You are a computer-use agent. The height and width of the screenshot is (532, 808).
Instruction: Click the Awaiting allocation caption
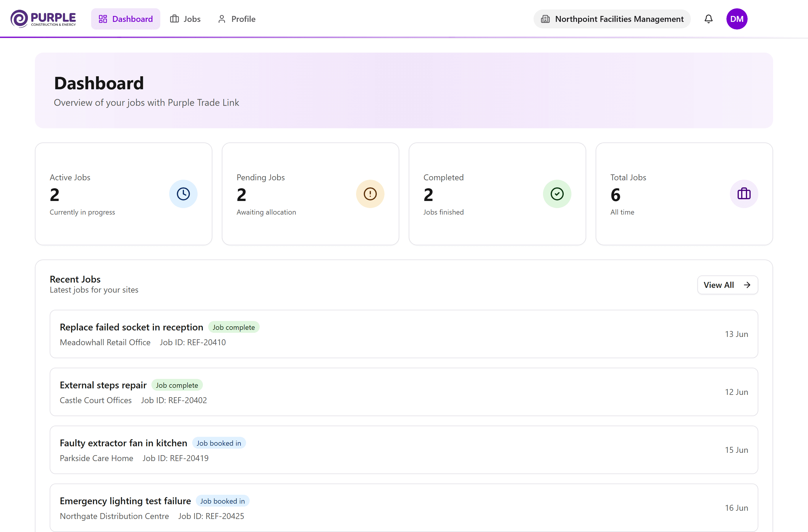pyautogui.click(x=266, y=213)
